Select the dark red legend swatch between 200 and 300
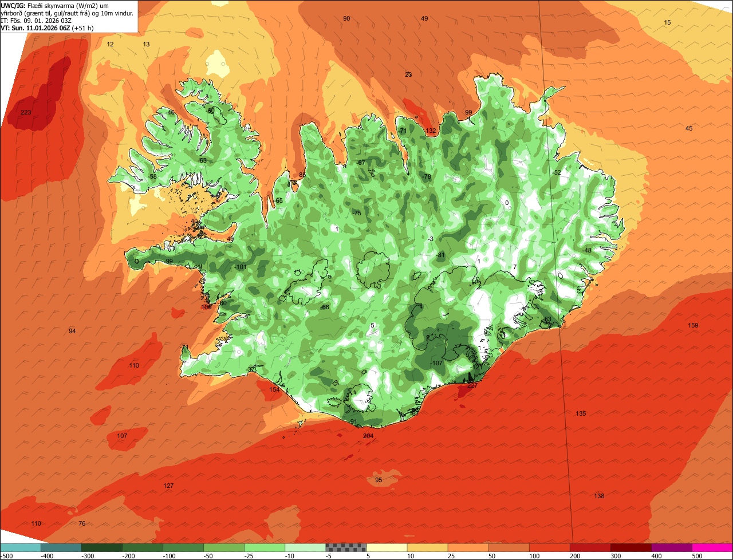Viewport: 733px width, 560px height. pyautogui.click(x=590, y=547)
